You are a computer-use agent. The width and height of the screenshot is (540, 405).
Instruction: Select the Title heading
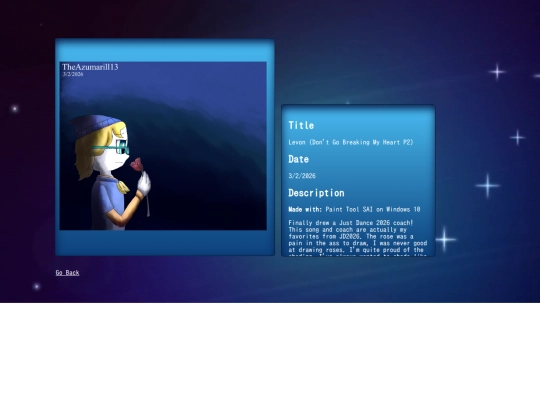[x=301, y=125]
